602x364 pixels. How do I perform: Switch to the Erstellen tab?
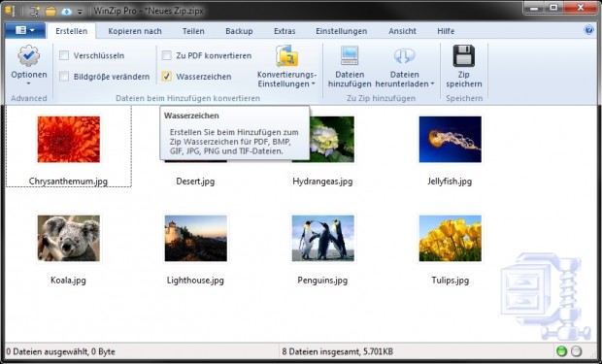point(72,31)
